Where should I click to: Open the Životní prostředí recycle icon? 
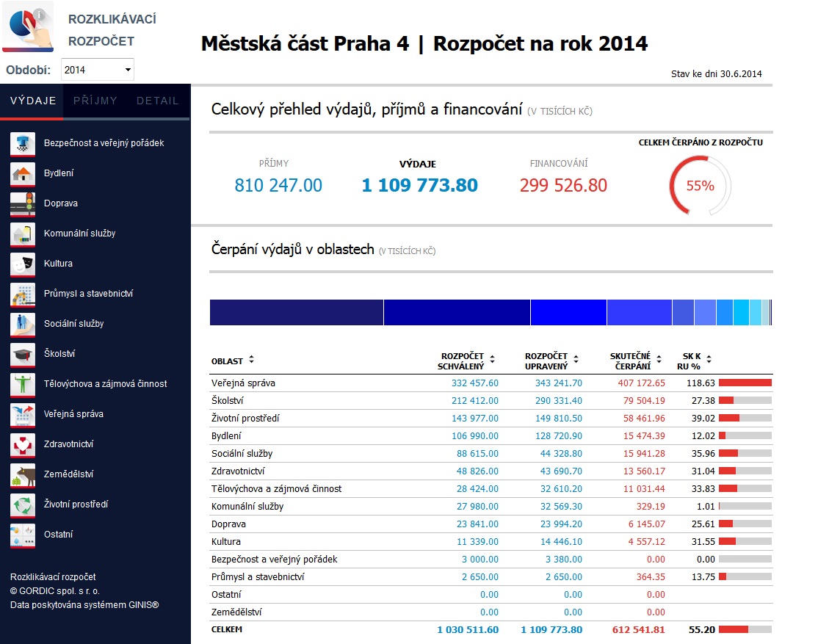[23, 504]
